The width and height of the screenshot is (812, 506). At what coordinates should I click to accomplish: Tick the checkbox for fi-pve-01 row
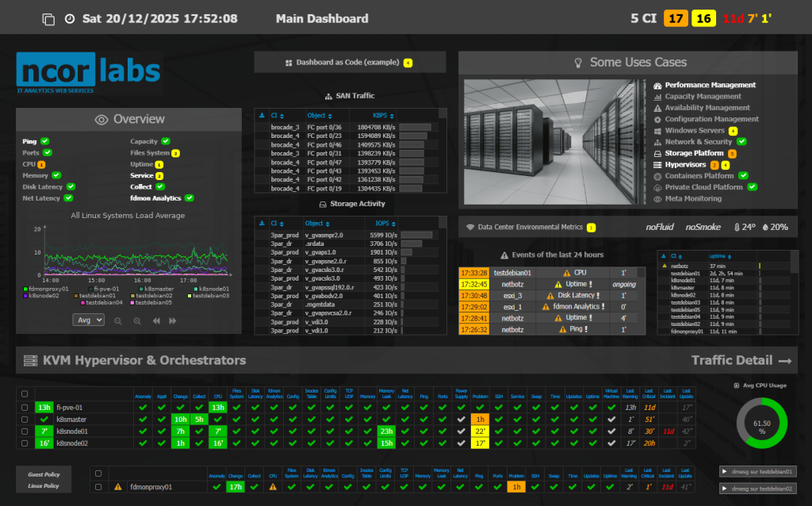click(x=24, y=407)
